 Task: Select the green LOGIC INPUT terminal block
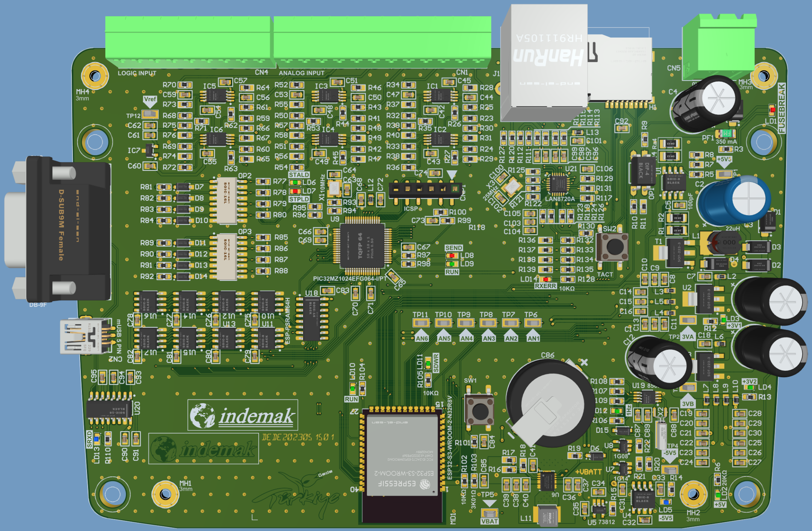pos(188,42)
